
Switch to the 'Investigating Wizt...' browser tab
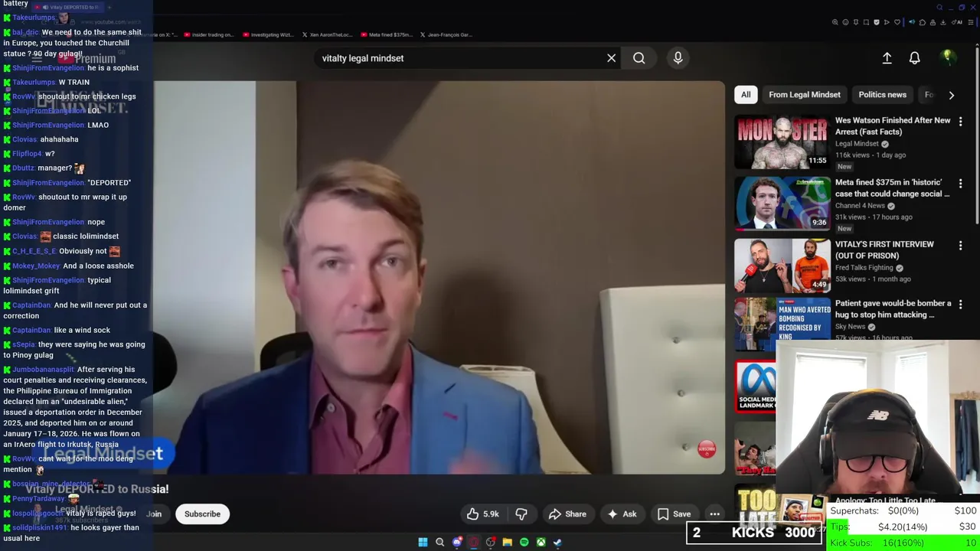268,34
